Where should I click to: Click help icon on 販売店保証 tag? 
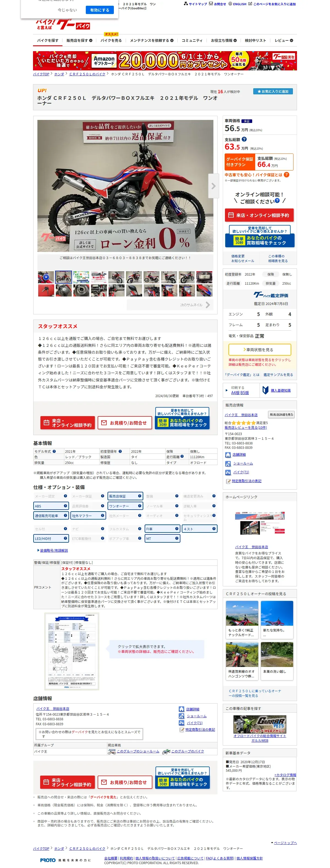pyautogui.click(x=139, y=496)
